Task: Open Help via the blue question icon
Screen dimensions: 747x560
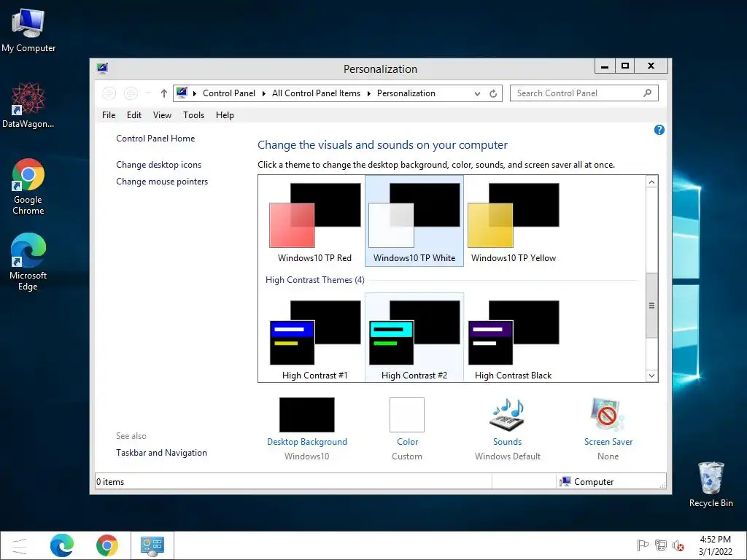Action: 659,130
